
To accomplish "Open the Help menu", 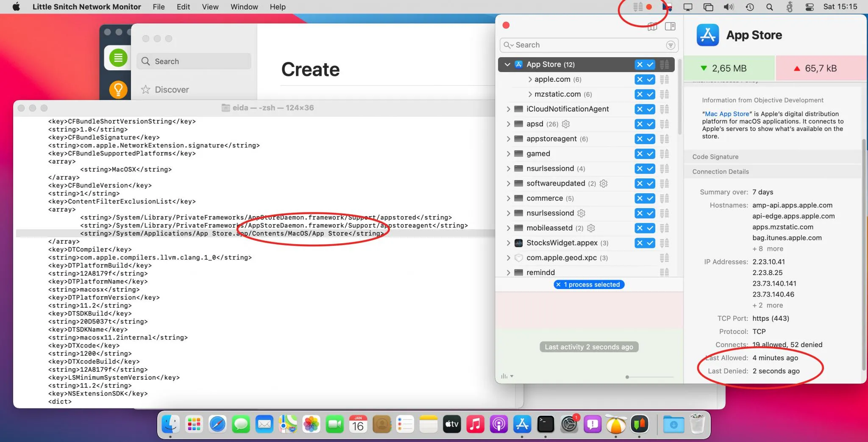I will tap(278, 7).
